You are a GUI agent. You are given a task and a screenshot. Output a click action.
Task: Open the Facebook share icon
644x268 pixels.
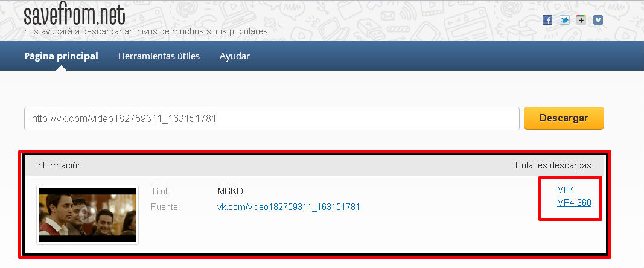click(x=547, y=20)
